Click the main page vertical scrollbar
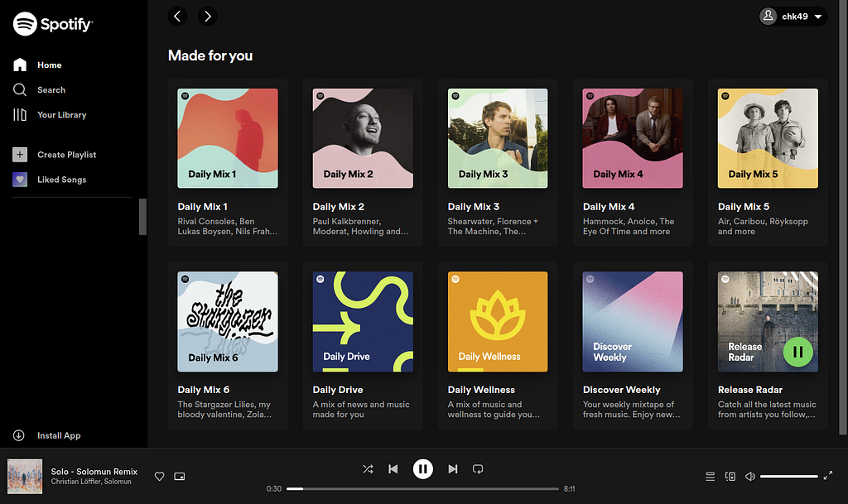This screenshot has width=848, height=504. point(842,217)
